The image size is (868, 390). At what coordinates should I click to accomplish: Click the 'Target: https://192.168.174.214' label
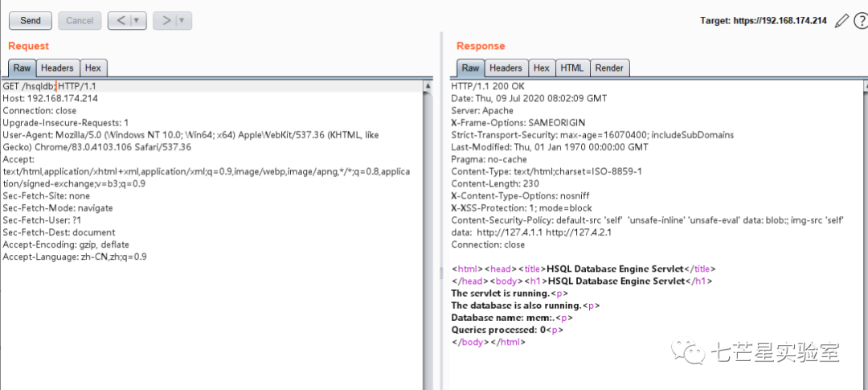[764, 21]
